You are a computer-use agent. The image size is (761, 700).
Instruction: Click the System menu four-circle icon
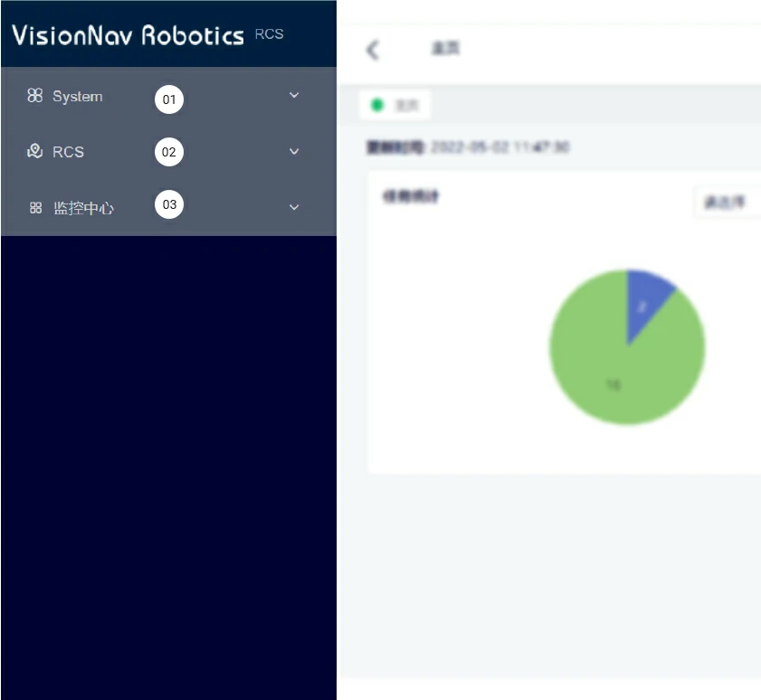coord(35,96)
